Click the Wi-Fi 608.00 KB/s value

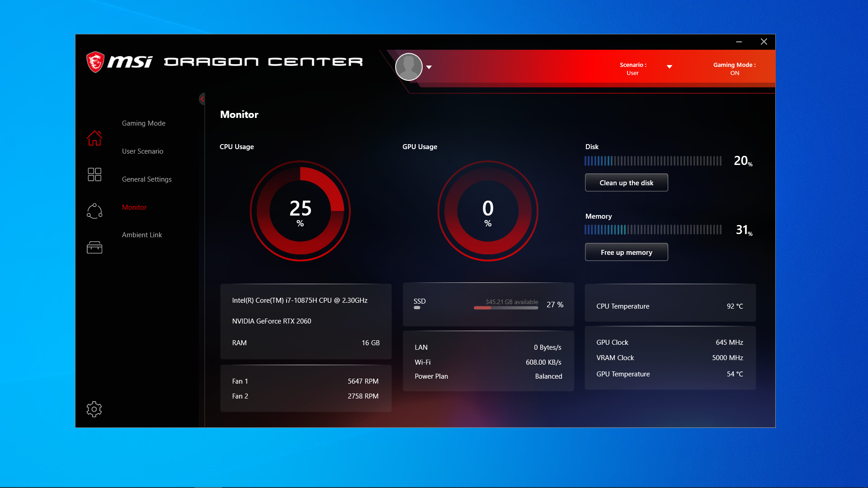pyautogui.click(x=543, y=362)
